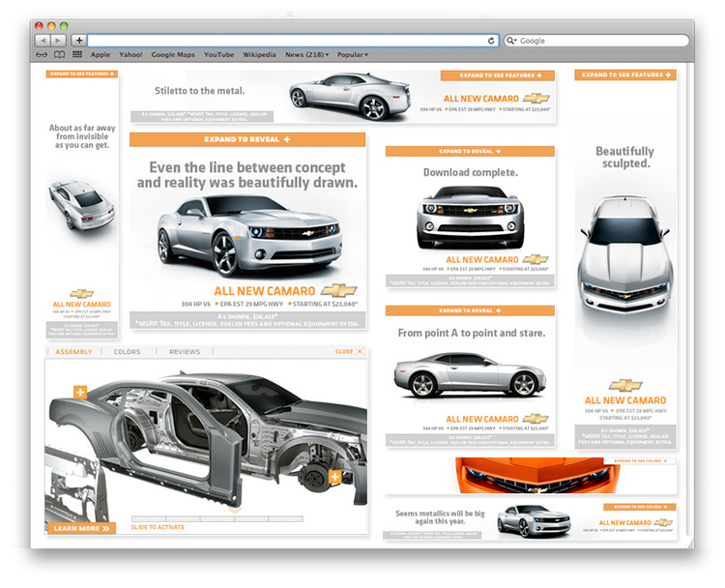725x588 pixels.
Task: Click into the Google search field
Action: point(596,41)
